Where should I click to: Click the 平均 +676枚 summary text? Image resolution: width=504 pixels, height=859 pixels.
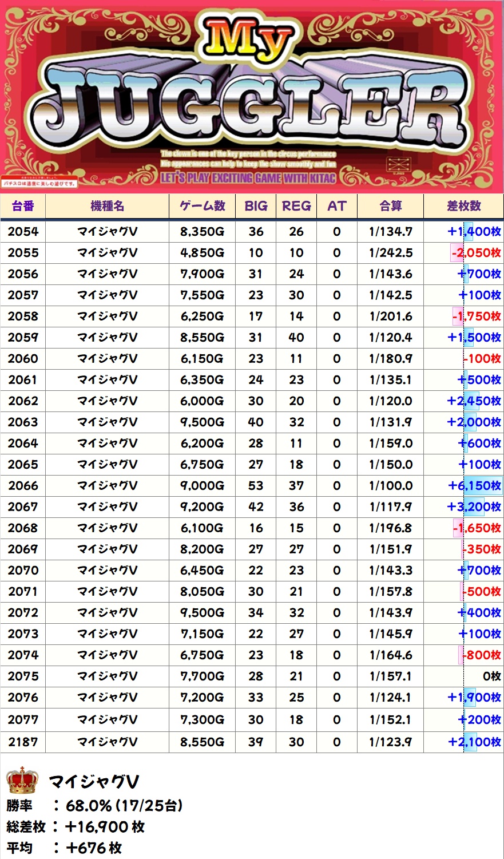(64, 848)
